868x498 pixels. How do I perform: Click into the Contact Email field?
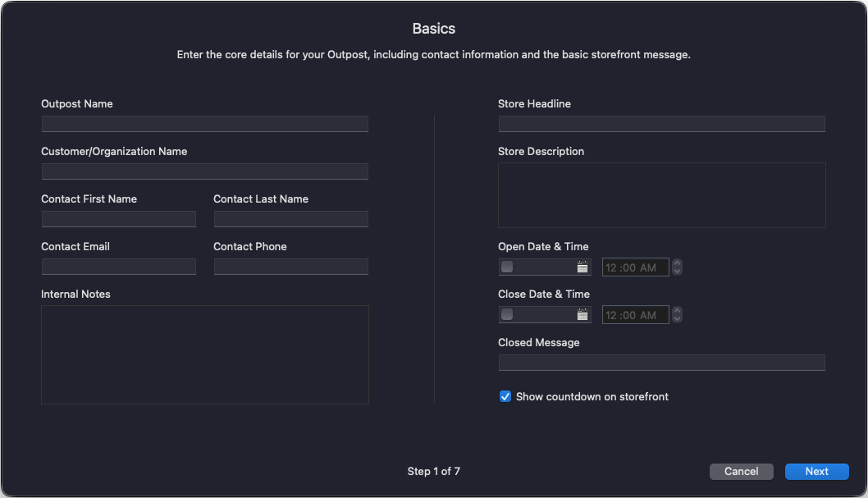(x=118, y=267)
